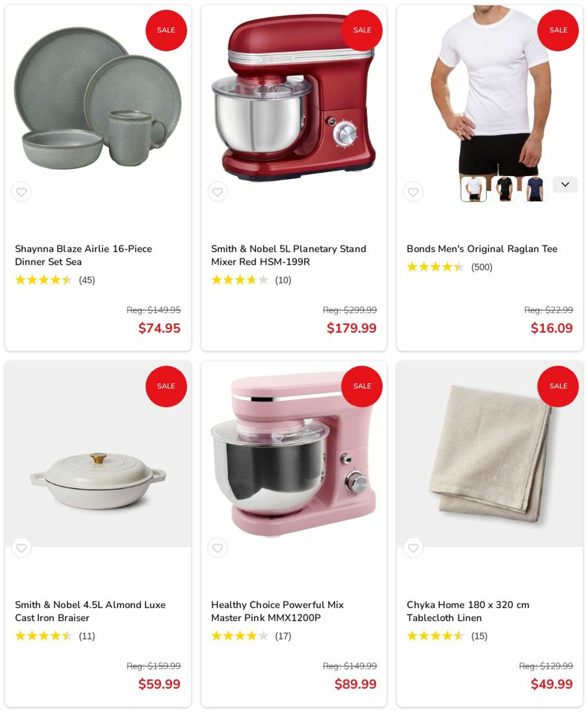Click SALE badge on the dinner set
Viewport: 588px width, 712px height.
click(166, 30)
